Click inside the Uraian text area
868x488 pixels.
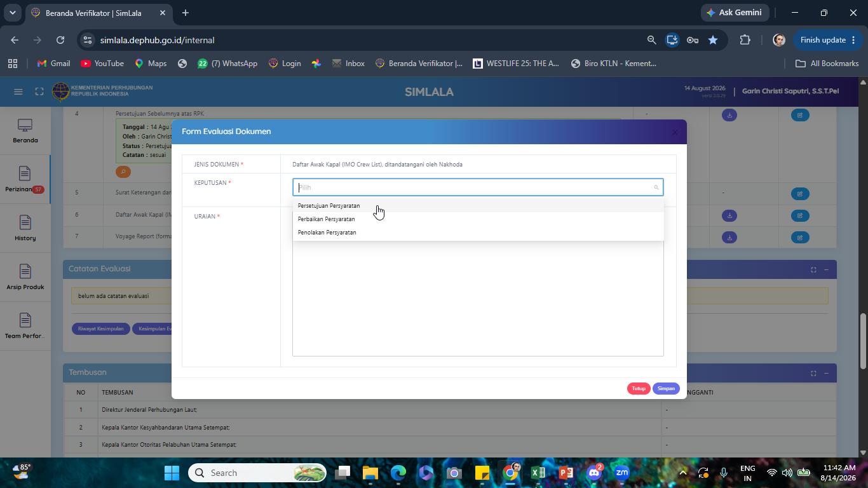point(478,299)
